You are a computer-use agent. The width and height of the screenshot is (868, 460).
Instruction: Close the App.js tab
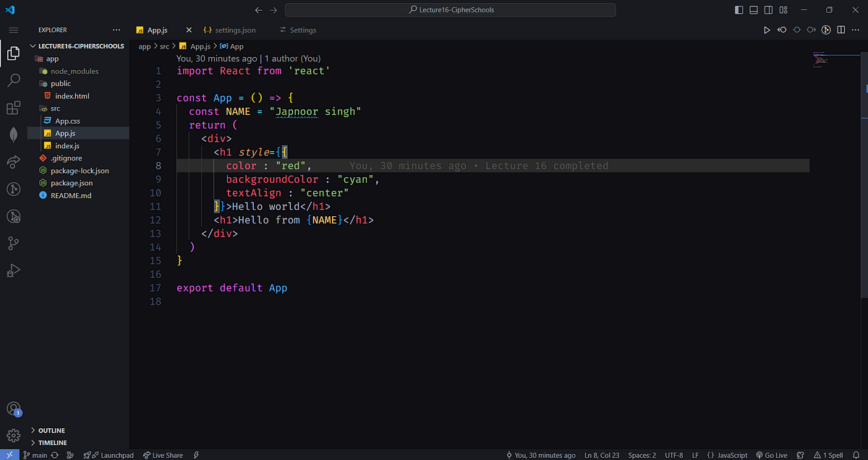(x=190, y=30)
